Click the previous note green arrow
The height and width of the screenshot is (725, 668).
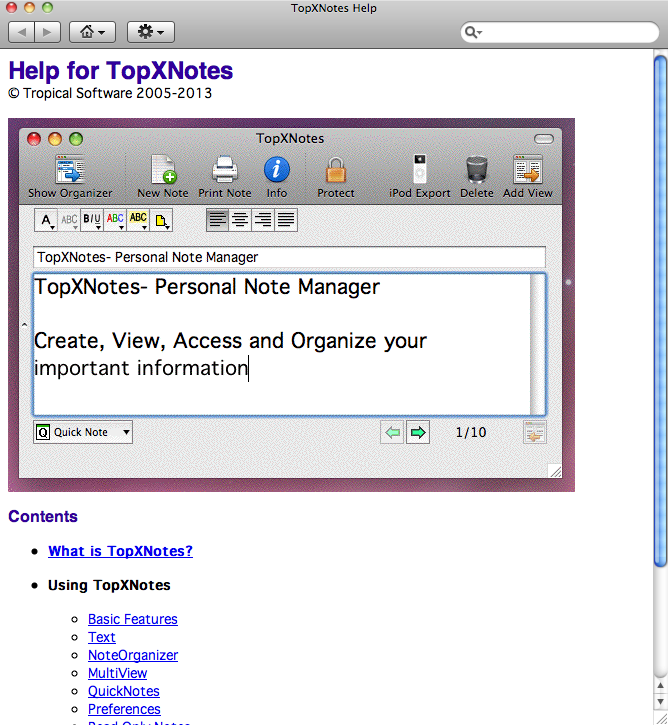tap(392, 432)
